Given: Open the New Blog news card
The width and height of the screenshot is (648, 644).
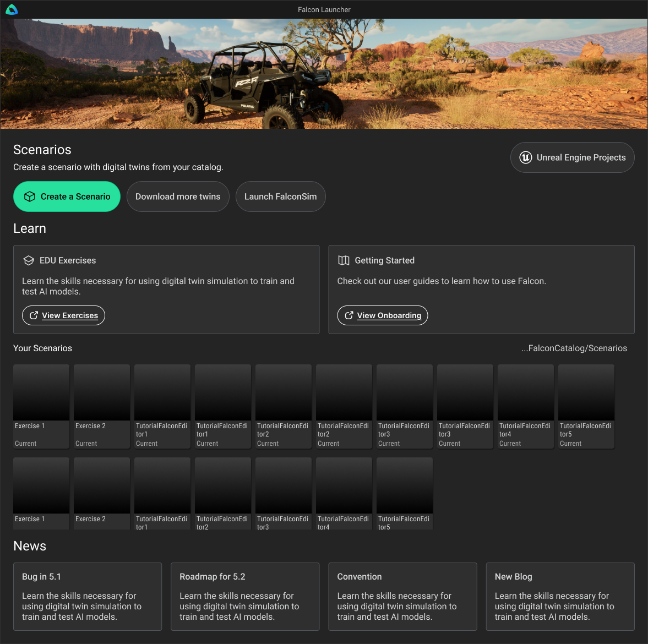Looking at the screenshot, I should pyautogui.click(x=560, y=596).
